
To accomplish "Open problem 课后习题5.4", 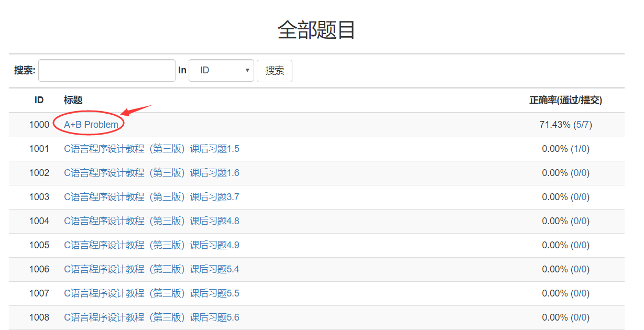I will 151,269.
